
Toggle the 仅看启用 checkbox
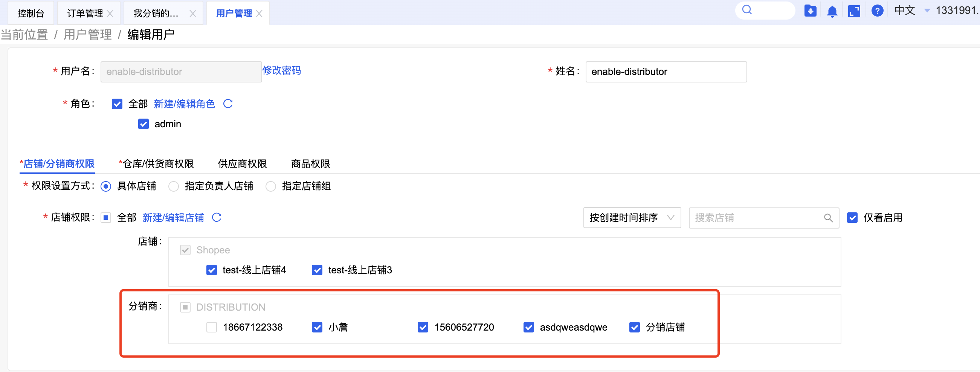[852, 218]
